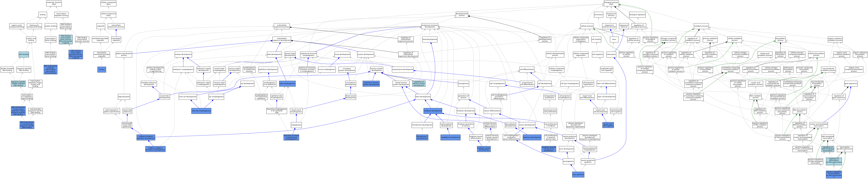
Task: Select the primary metabolic process node
Action: 710,39
